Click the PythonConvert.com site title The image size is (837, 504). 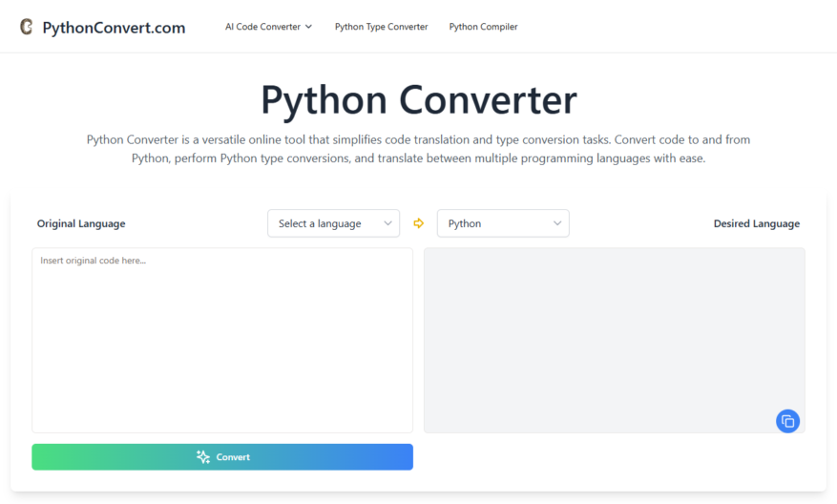(x=114, y=28)
